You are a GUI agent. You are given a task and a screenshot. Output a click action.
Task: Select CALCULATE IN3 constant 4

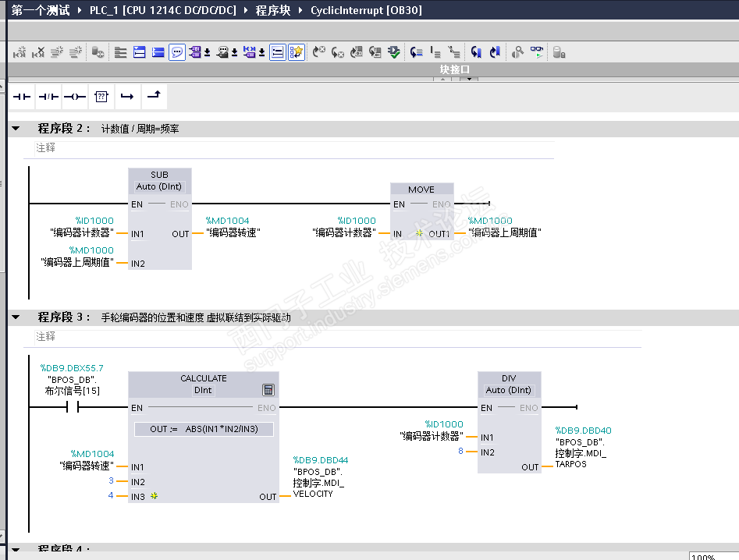[x=111, y=495]
